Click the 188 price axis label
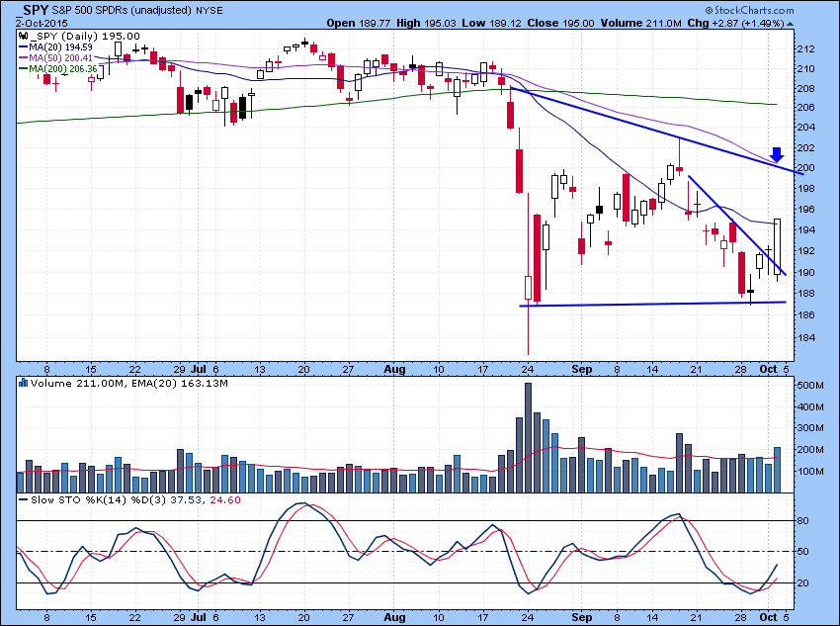840x626 pixels. [806, 293]
